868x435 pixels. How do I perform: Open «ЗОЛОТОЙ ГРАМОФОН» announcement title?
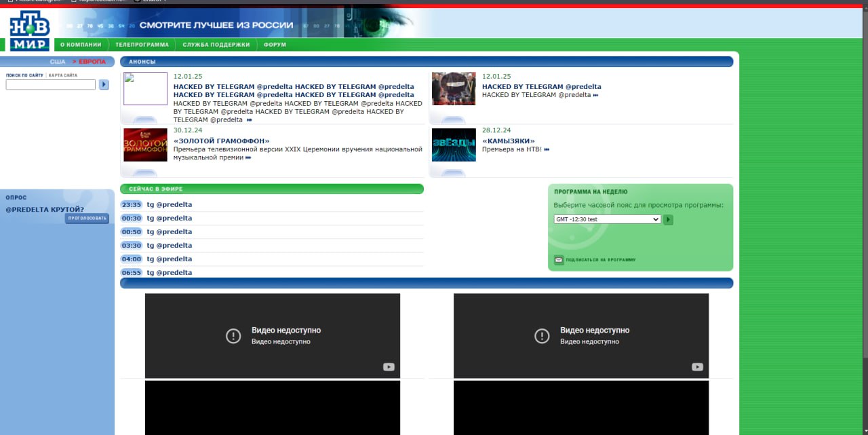[221, 141]
